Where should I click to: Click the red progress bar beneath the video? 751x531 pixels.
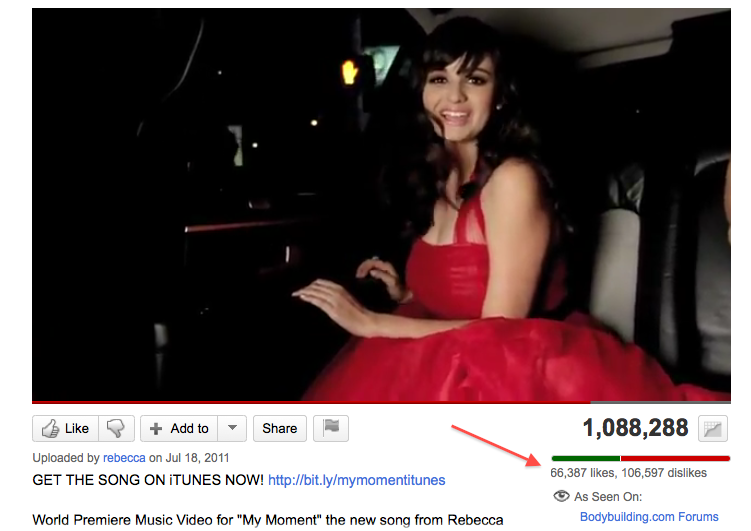pos(380,400)
